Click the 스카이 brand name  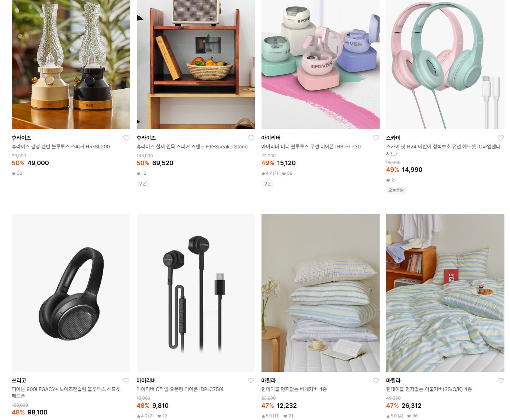[x=393, y=138]
